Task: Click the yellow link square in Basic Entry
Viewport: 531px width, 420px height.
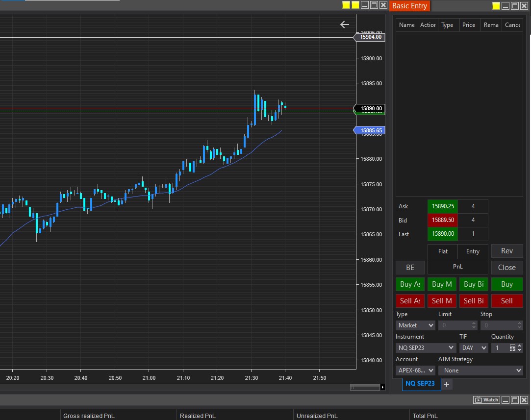Action: [x=496, y=6]
